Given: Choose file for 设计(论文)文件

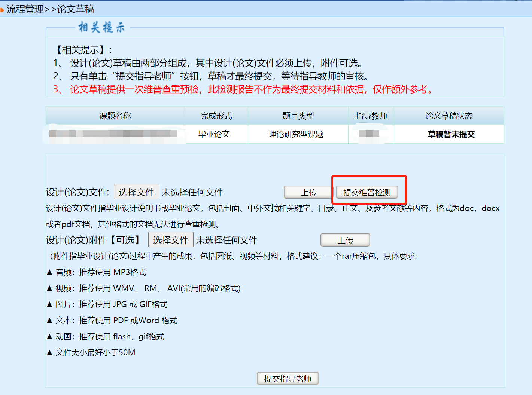Looking at the screenshot, I should point(136,192).
